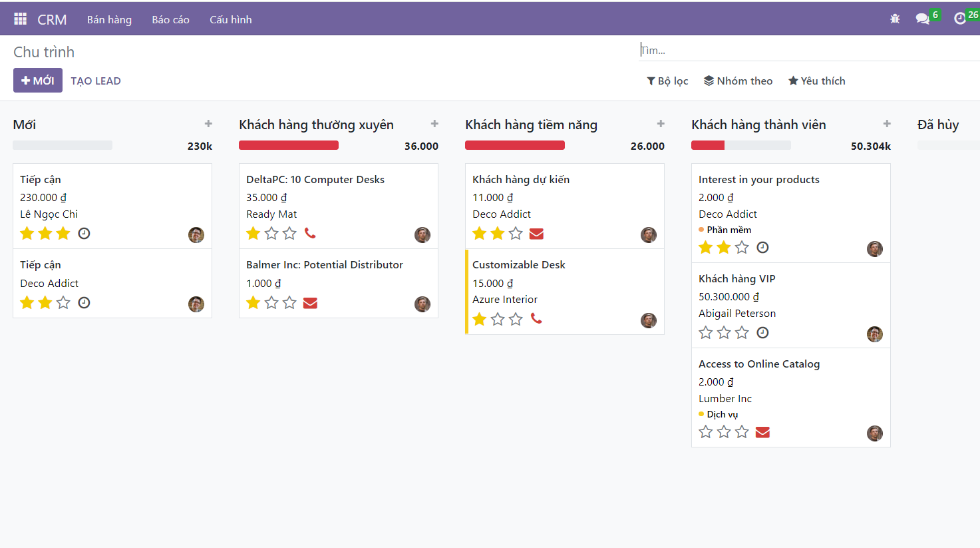Add quick lead with plus in Mới column

208,124
